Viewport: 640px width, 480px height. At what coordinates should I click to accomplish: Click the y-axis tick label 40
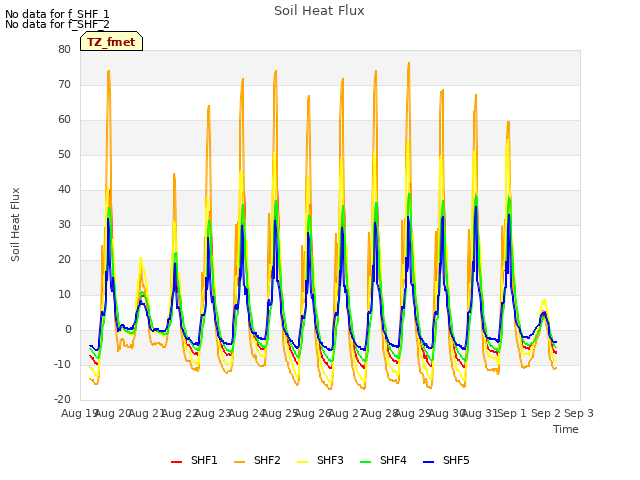[x=64, y=190]
